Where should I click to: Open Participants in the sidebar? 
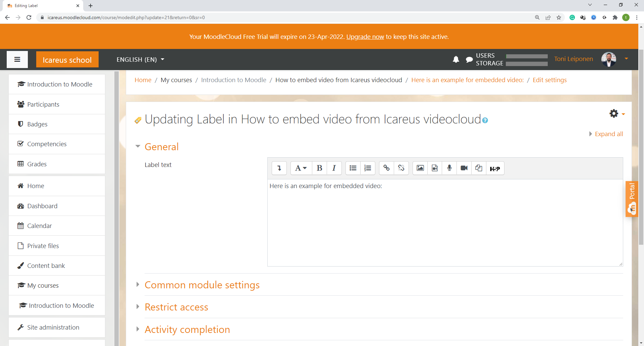[x=43, y=104]
